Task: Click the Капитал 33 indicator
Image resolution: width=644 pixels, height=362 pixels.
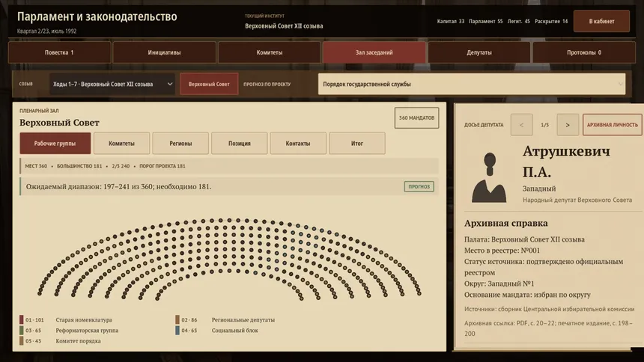Action: click(451, 21)
